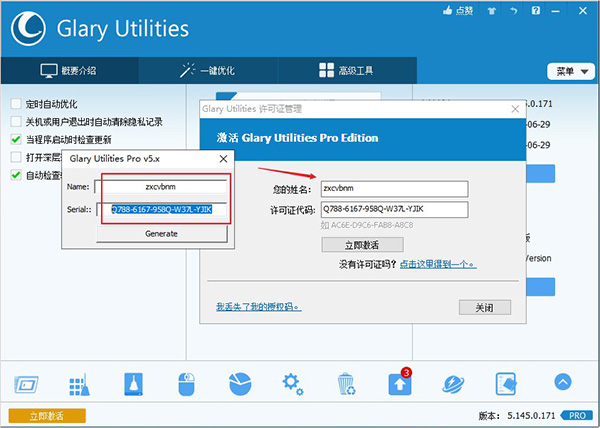Open the notebook file tool icon
Screen dimensions: 600x428
tap(506, 384)
